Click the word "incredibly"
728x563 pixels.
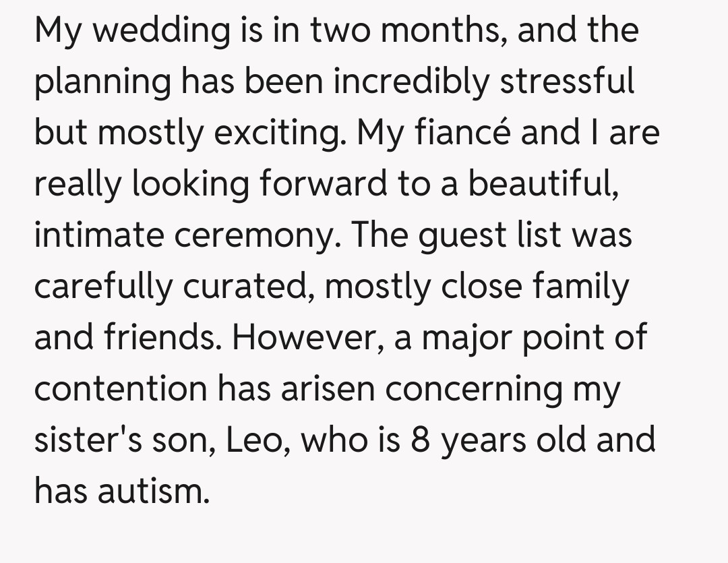click(x=413, y=82)
